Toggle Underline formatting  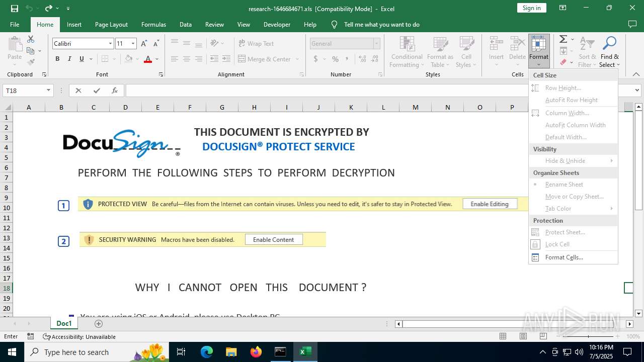[82, 59]
